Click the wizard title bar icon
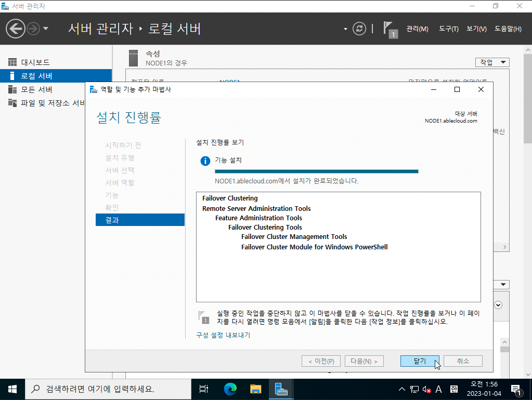Screen dimensions: 532x400 coord(93,89)
